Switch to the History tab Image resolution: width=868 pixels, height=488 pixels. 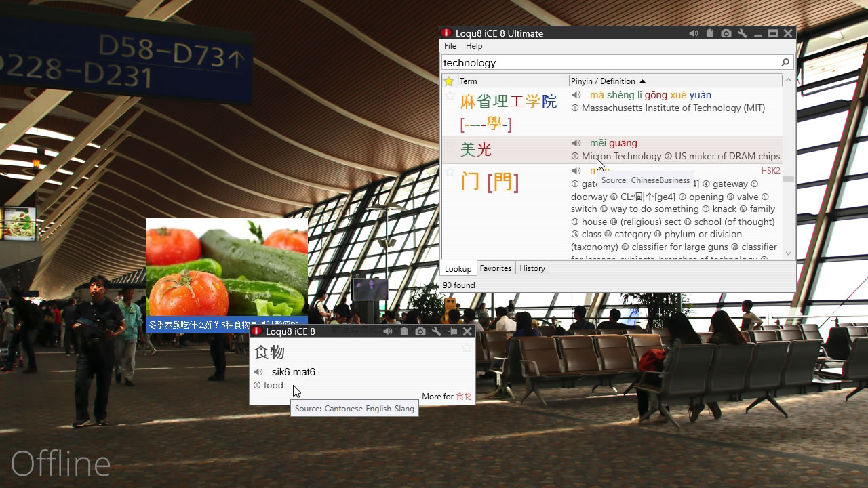pyautogui.click(x=532, y=268)
